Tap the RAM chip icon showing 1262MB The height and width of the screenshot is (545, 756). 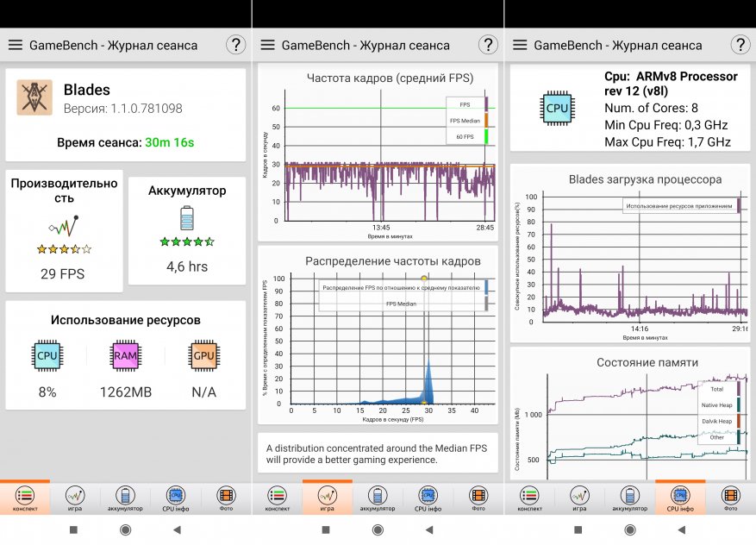pyautogui.click(x=125, y=355)
